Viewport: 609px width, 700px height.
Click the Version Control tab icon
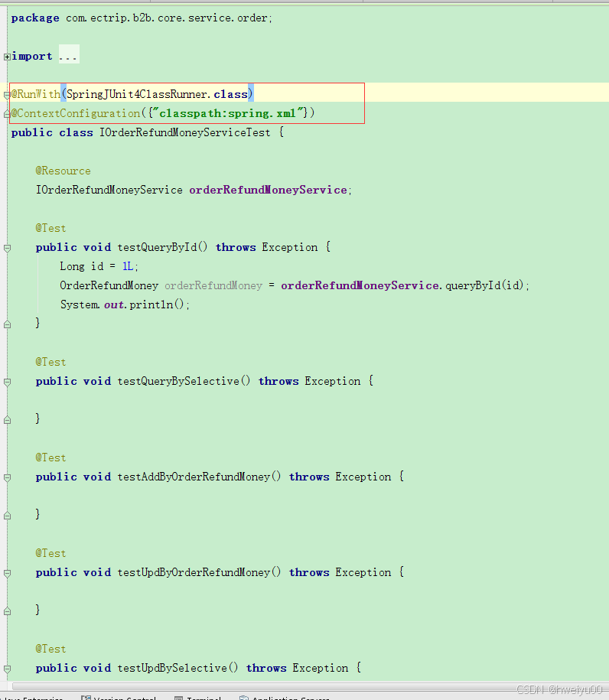pyautogui.click(x=86, y=698)
